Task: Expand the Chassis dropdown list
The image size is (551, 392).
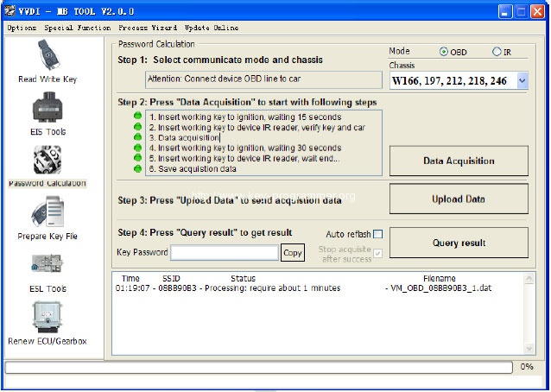Action: point(522,80)
